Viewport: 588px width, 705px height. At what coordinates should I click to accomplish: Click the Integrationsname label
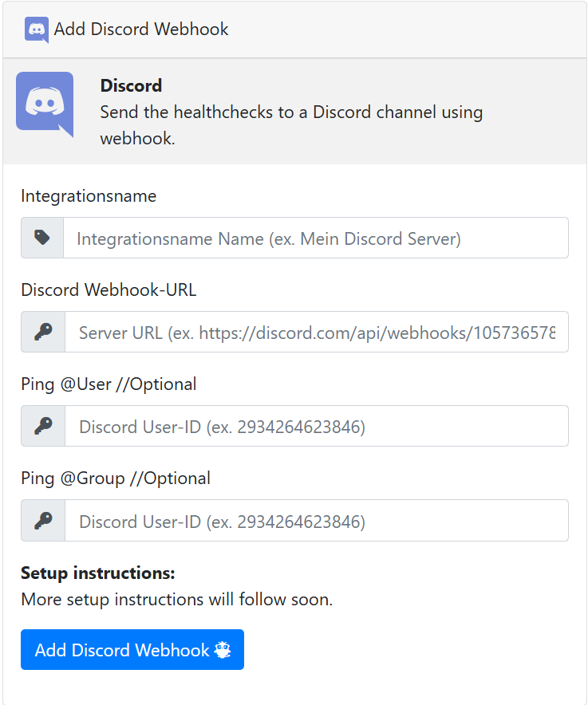[89, 196]
